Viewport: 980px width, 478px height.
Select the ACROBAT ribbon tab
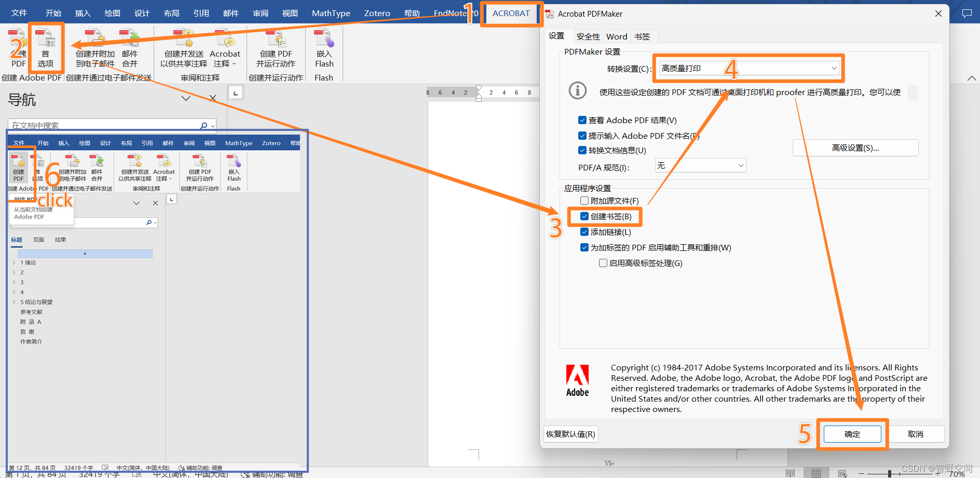click(511, 14)
